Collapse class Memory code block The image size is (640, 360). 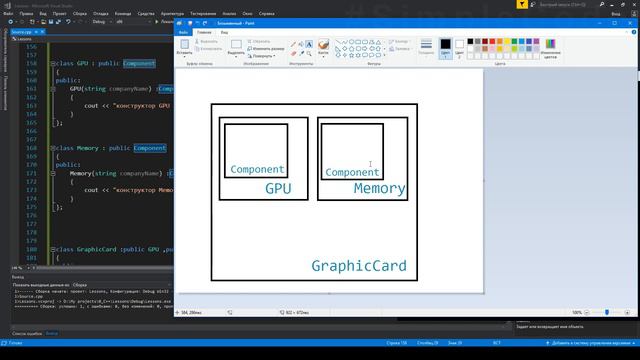coord(53,148)
